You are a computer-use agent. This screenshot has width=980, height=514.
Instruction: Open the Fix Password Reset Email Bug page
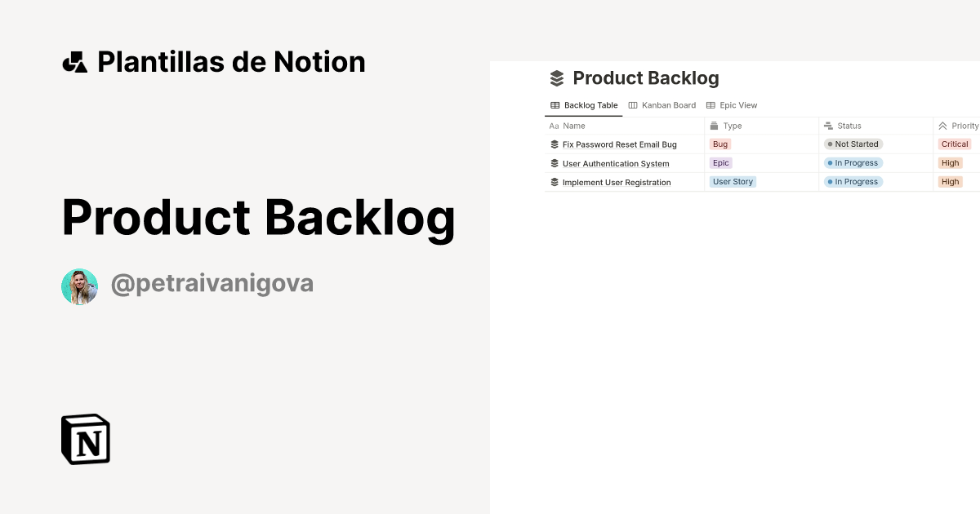click(618, 144)
